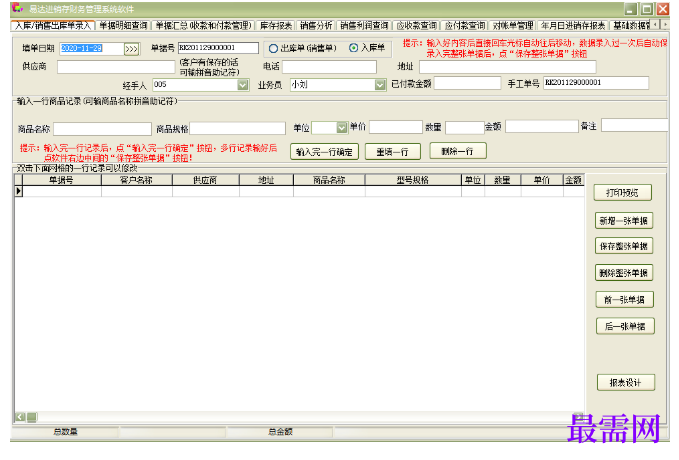Focus the 已付款金额 input field
679x460 pixels.
tap(467, 83)
